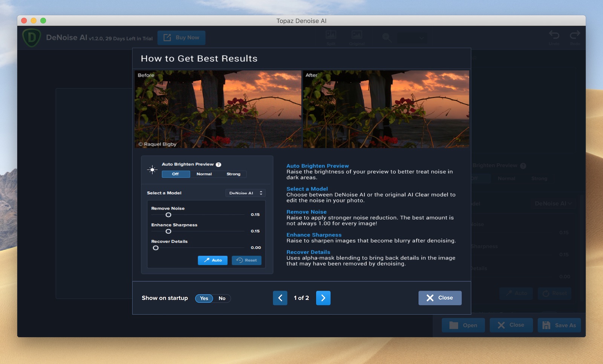The width and height of the screenshot is (603, 364).
Task: Click the background Auto button in side panel
Action: pyautogui.click(x=516, y=293)
